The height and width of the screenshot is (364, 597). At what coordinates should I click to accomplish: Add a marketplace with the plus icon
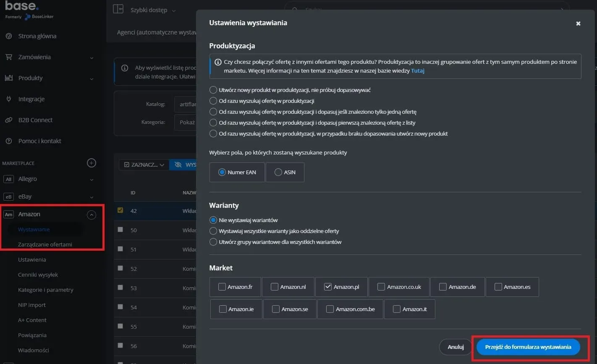tap(92, 163)
